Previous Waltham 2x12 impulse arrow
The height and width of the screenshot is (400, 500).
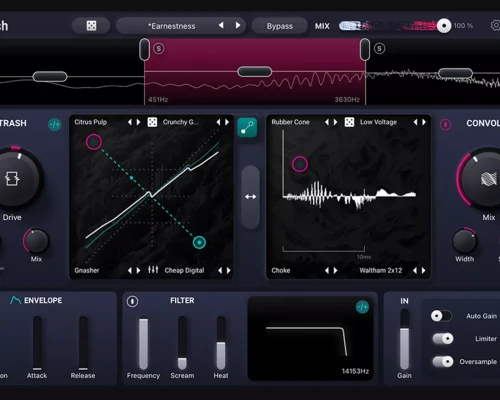coord(415,270)
